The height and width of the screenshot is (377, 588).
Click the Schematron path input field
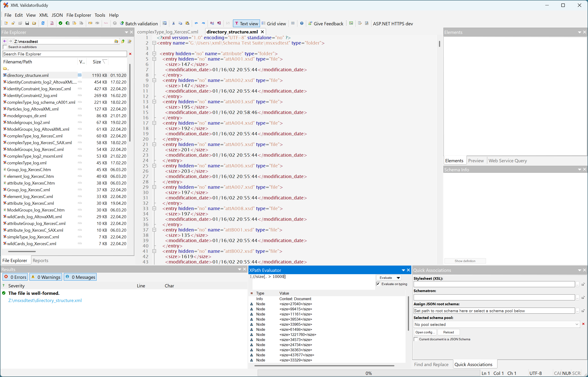coord(494,297)
